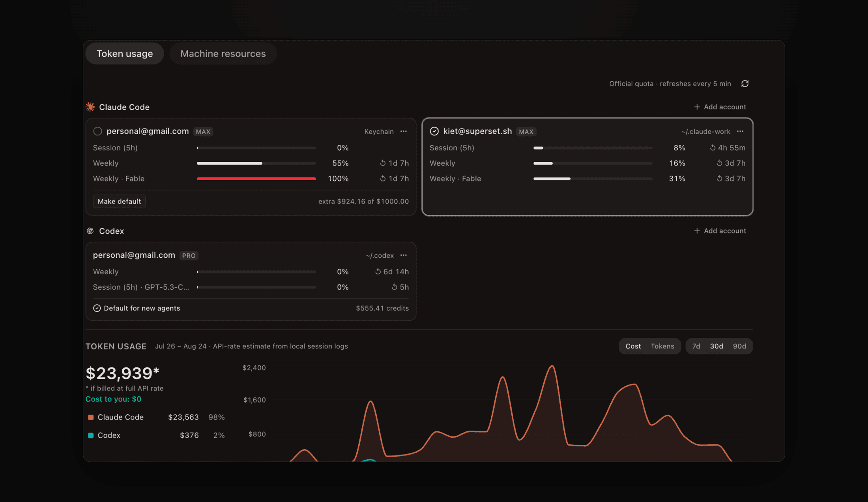Click the $2,400 chart axis label
The width and height of the screenshot is (868, 502).
254,368
